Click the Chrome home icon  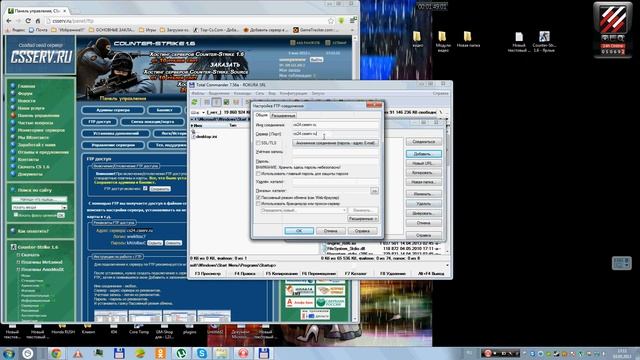(x=38, y=21)
